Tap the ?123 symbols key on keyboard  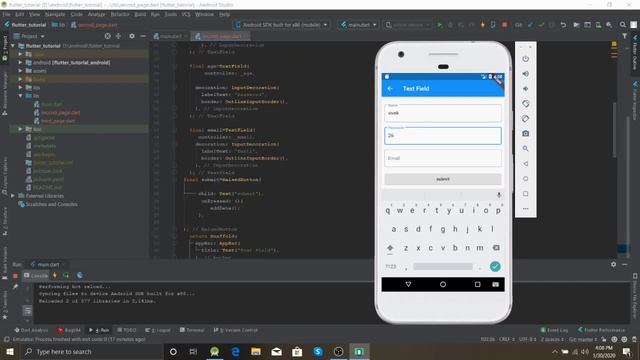coord(391,267)
